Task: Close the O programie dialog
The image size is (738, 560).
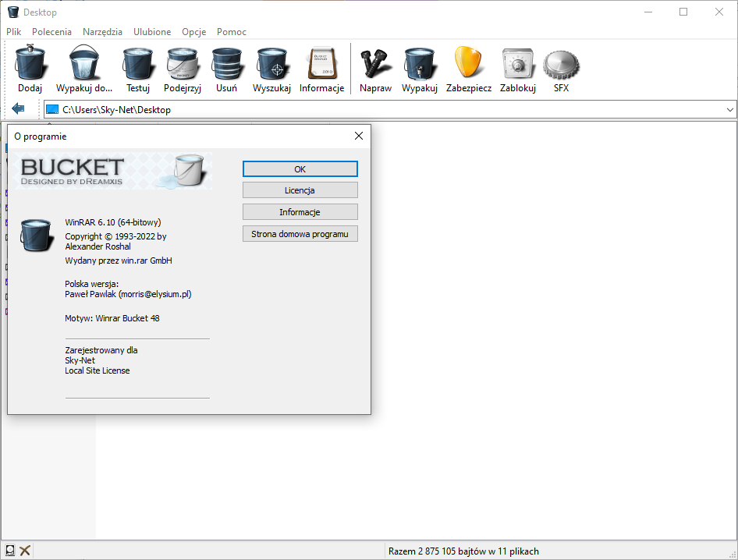Action: pyautogui.click(x=359, y=136)
